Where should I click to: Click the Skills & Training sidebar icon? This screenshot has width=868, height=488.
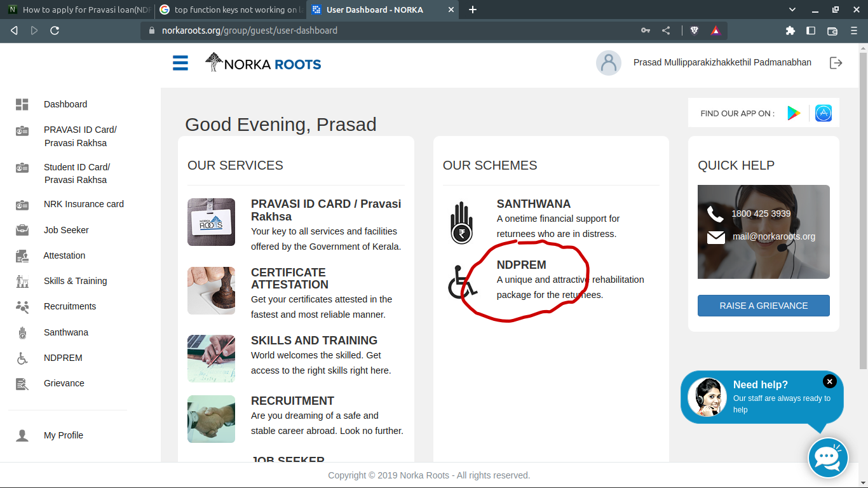point(22,281)
